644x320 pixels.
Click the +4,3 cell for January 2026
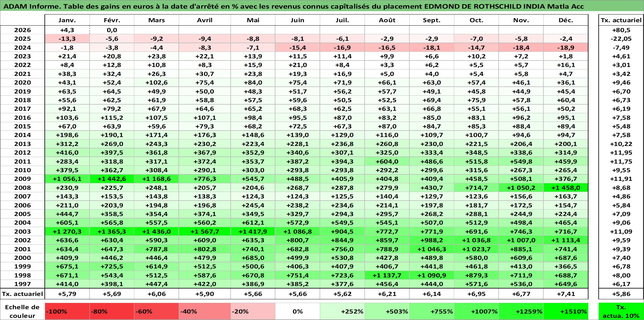click(67, 30)
